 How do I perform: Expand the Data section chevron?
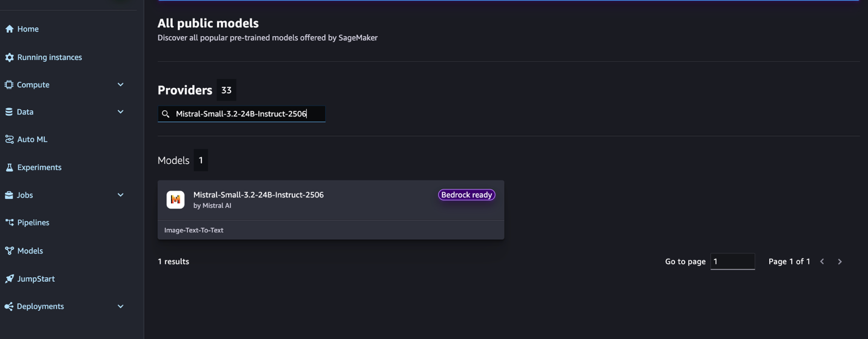(x=120, y=112)
